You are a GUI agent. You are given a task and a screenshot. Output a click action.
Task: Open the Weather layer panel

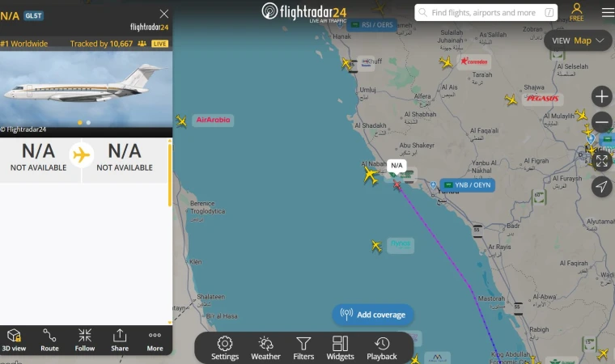(x=265, y=348)
